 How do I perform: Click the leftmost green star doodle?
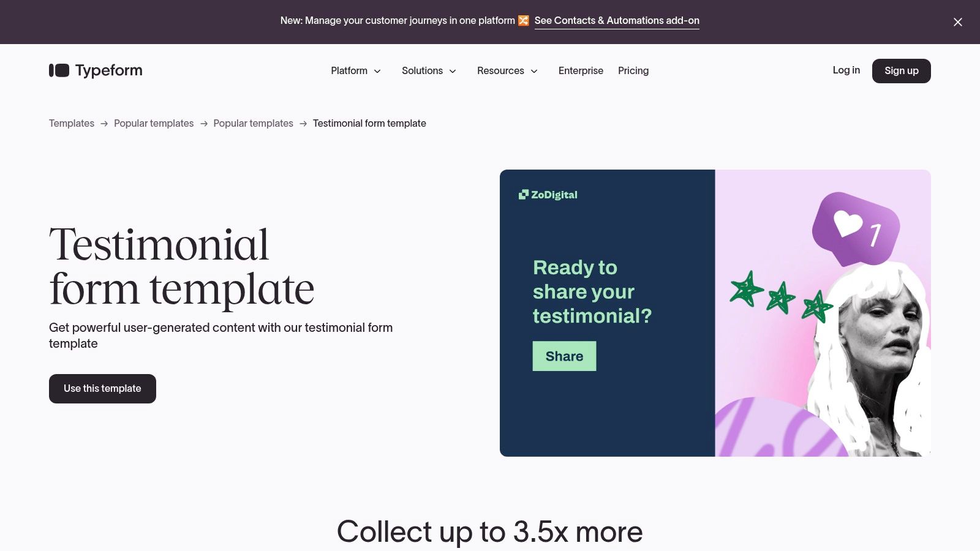[x=746, y=288]
